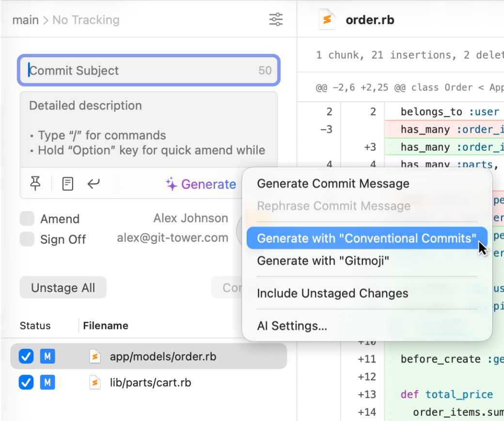Enable the Sign Off checkbox
The width and height of the screenshot is (504, 421).
(27, 239)
